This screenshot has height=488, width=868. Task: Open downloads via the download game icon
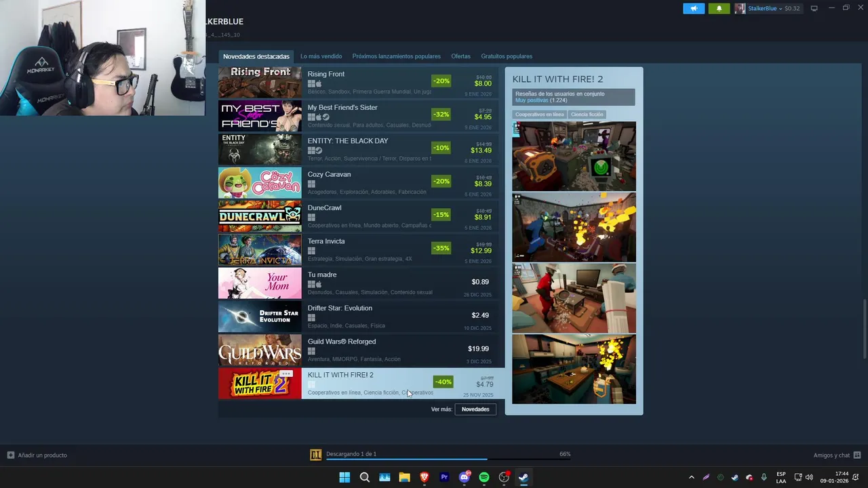click(315, 455)
